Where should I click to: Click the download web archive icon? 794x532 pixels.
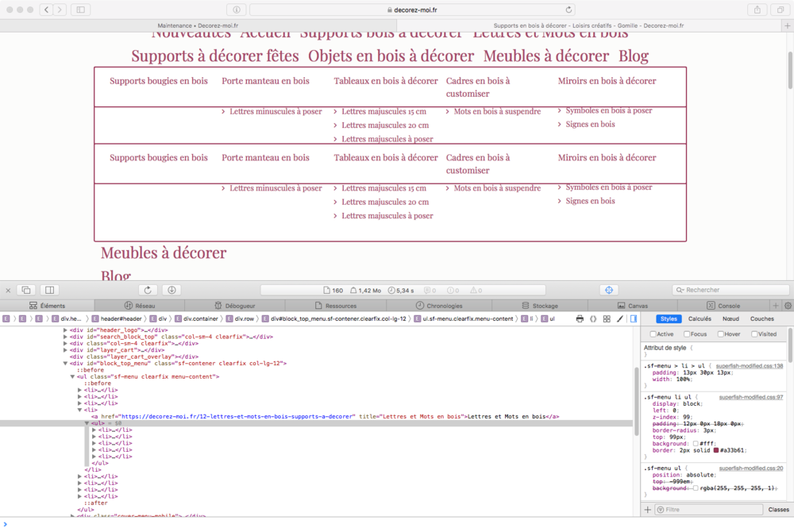[172, 290]
